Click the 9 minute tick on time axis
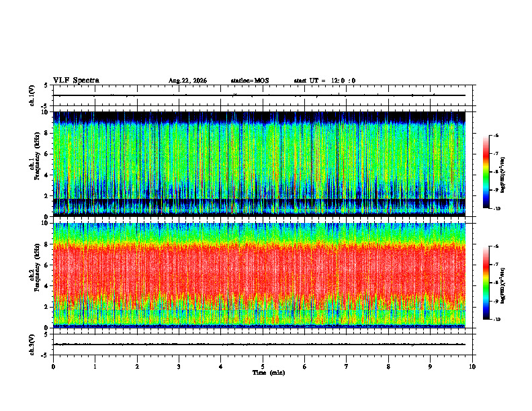The image size is (532, 411). pyautogui.click(x=430, y=367)
